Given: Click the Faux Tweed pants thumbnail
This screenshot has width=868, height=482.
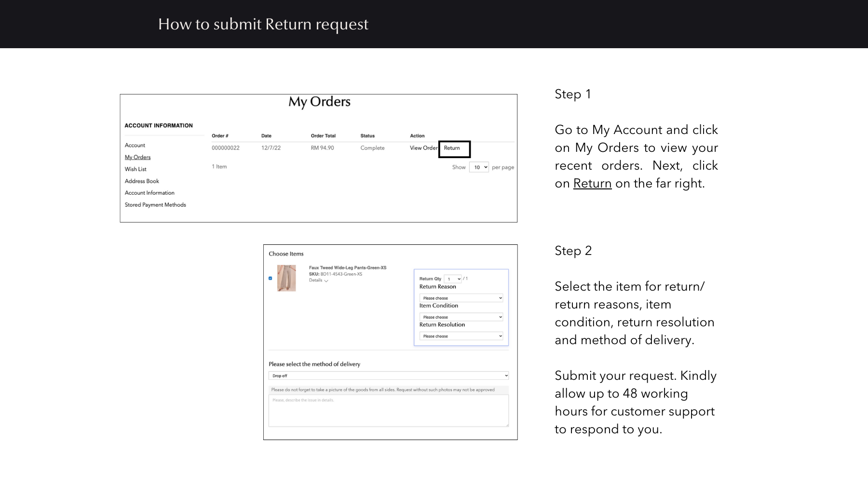Looking at the screenshot, I should click(286, 278).
